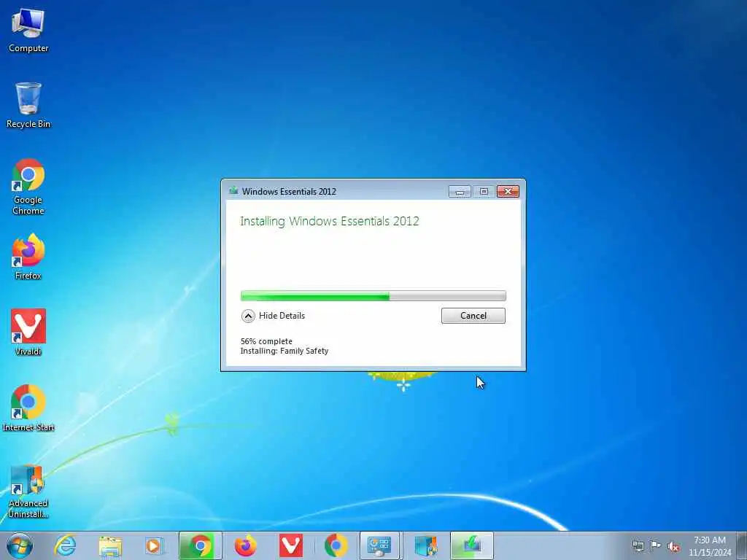The height and width of the screenshot is (560, 747).
Task: Close the Windows Essentials 2012 window
Action: tap(508, 192)
